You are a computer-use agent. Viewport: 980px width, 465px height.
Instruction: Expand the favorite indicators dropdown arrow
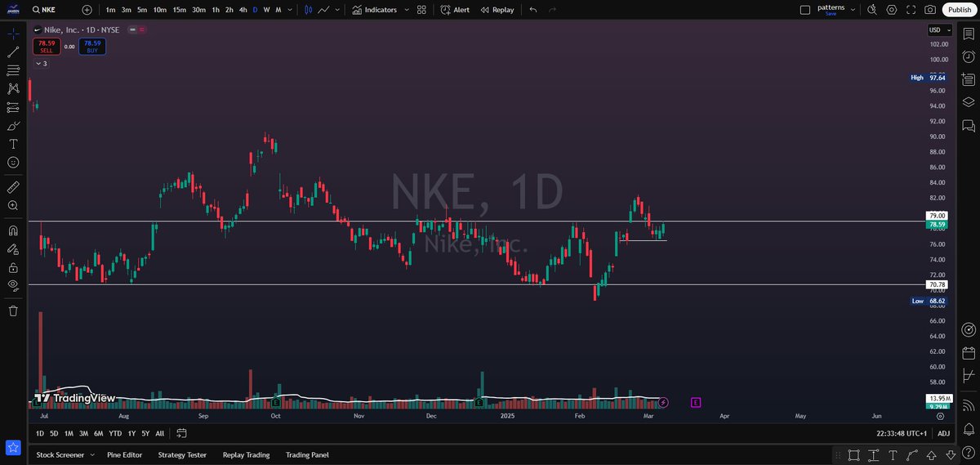406,10
